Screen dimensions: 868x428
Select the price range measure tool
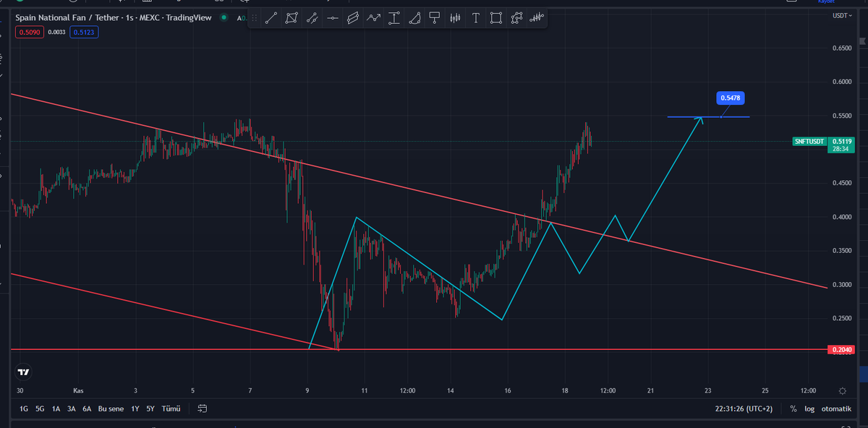point(394,18)
